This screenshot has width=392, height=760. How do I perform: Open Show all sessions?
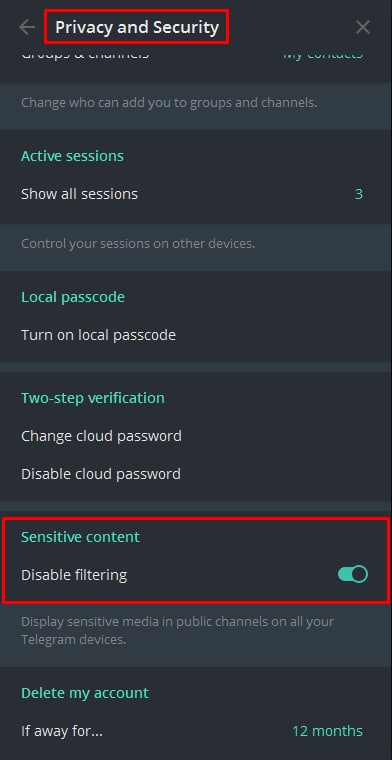(x=196, y=194)
